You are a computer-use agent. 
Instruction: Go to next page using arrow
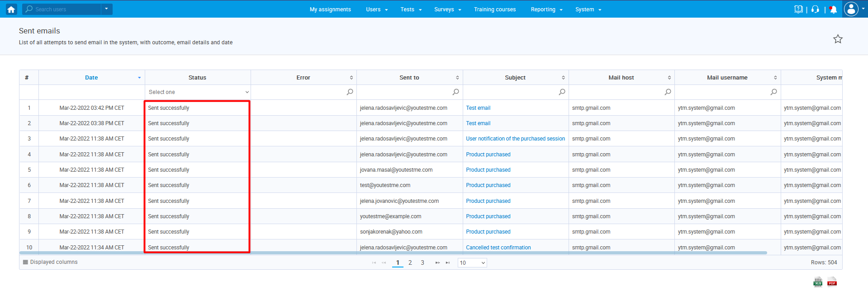point(437,262)
